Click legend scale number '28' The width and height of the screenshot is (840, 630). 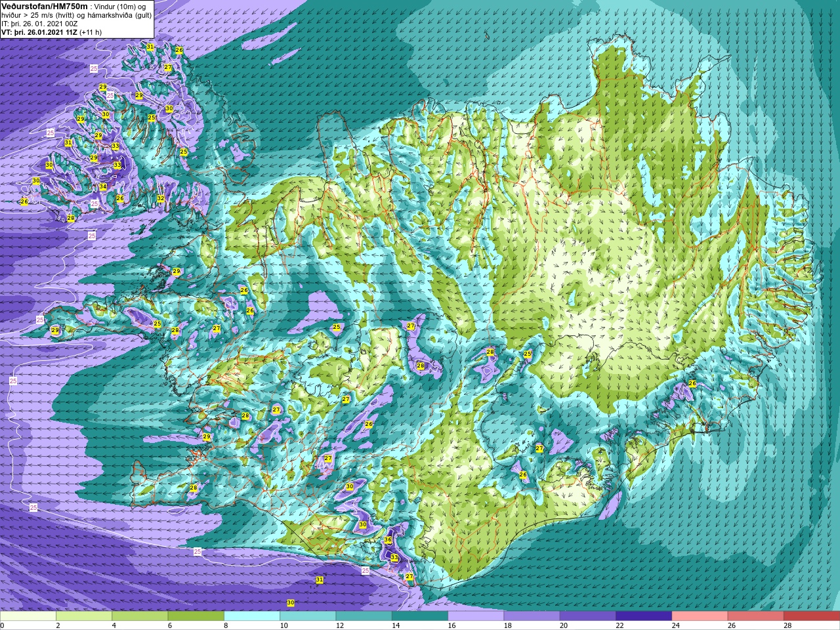pos(787,625)
